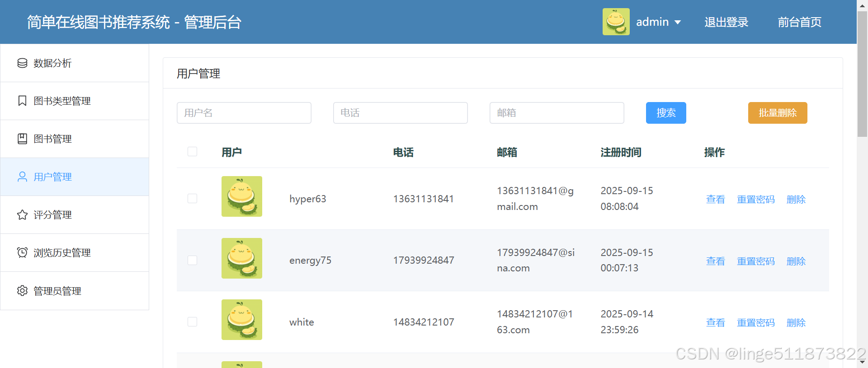Click 重置密码 for user hyper63
868x368 pixels.
(756, 199)
